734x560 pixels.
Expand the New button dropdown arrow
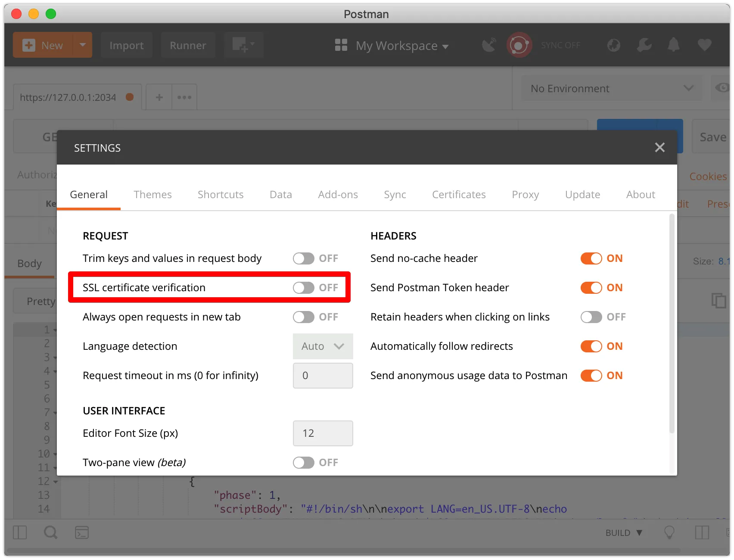83,45
